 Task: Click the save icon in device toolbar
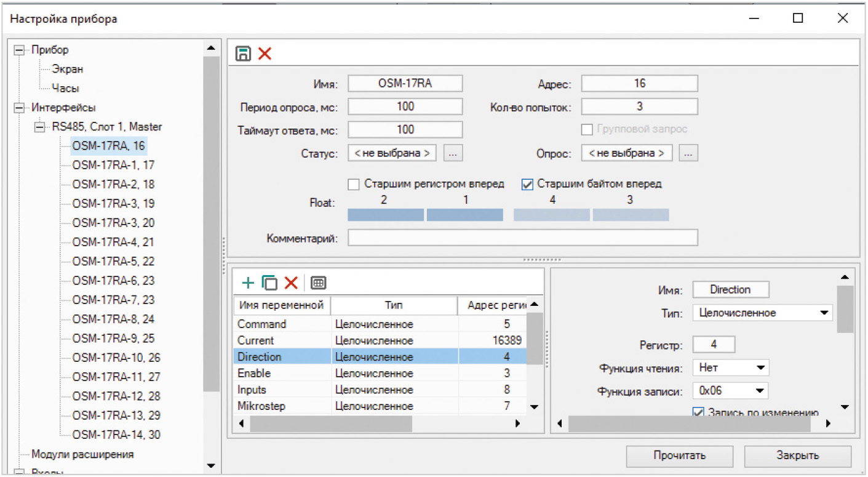click(243, 54)
